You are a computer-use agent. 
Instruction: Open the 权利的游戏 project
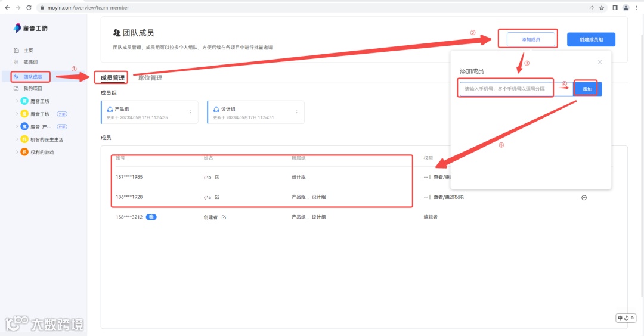(x=42, y=152)
